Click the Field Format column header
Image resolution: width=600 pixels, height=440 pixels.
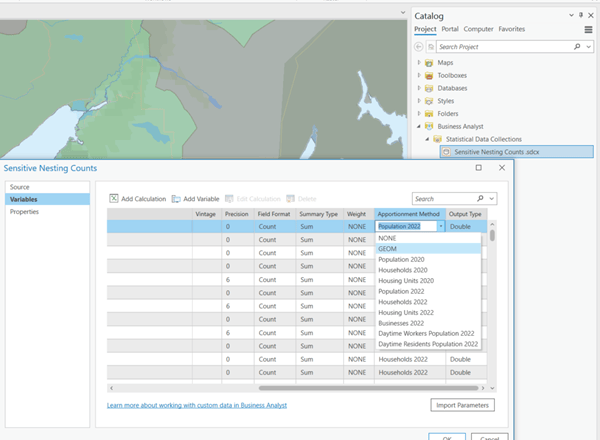coord(274,214)
